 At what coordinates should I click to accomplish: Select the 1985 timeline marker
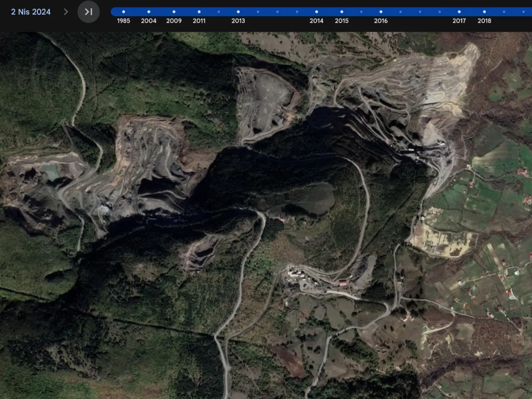[123, 12]
